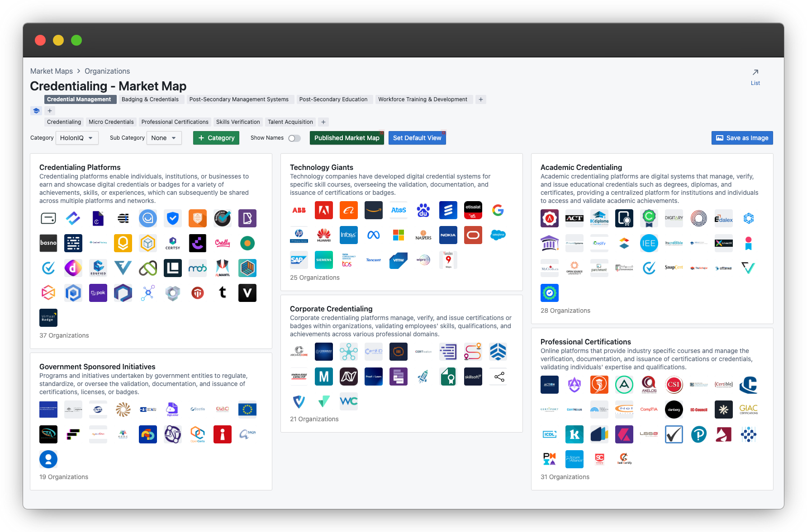Open the basno logo tile

48,243
